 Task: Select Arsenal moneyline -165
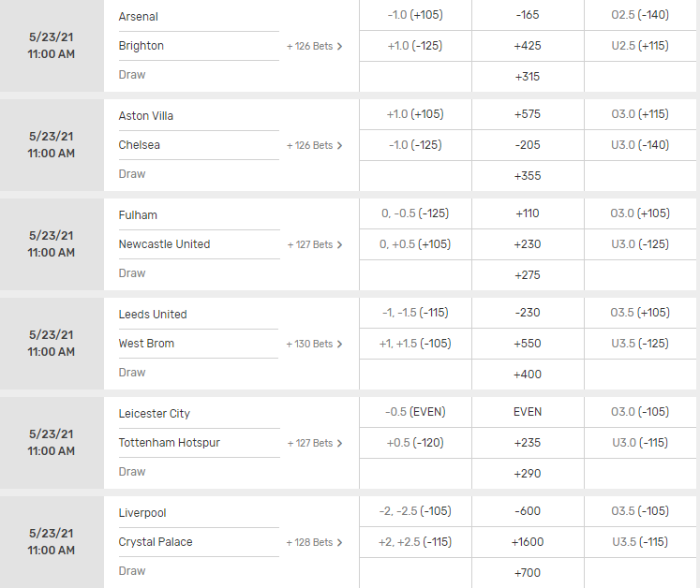[x=528, y=15]
